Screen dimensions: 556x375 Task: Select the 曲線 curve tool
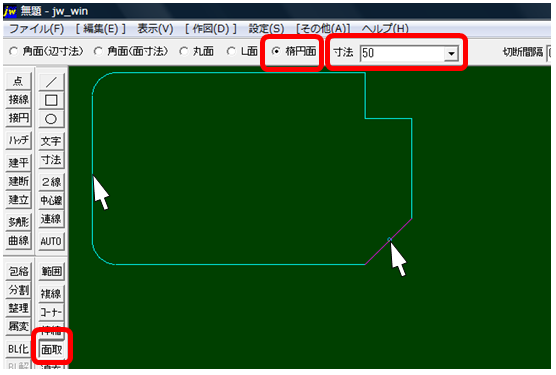18,241
